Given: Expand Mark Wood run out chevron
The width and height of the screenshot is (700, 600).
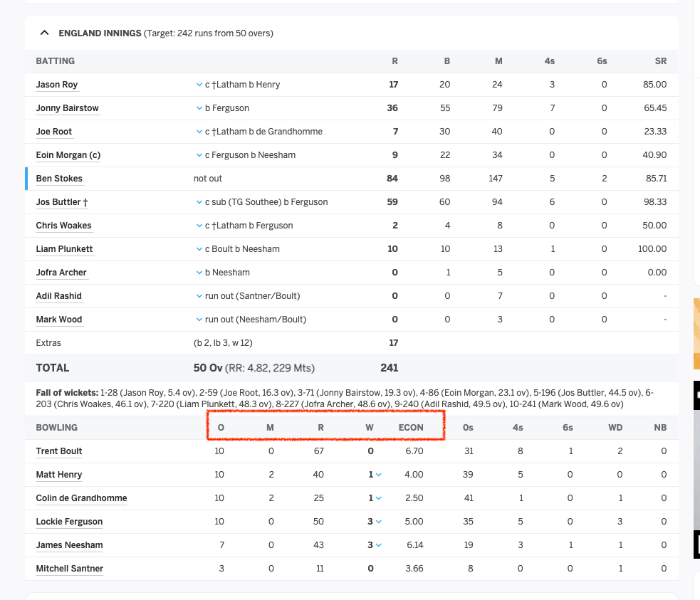Looking at the screenshot, I should [199, 320].
